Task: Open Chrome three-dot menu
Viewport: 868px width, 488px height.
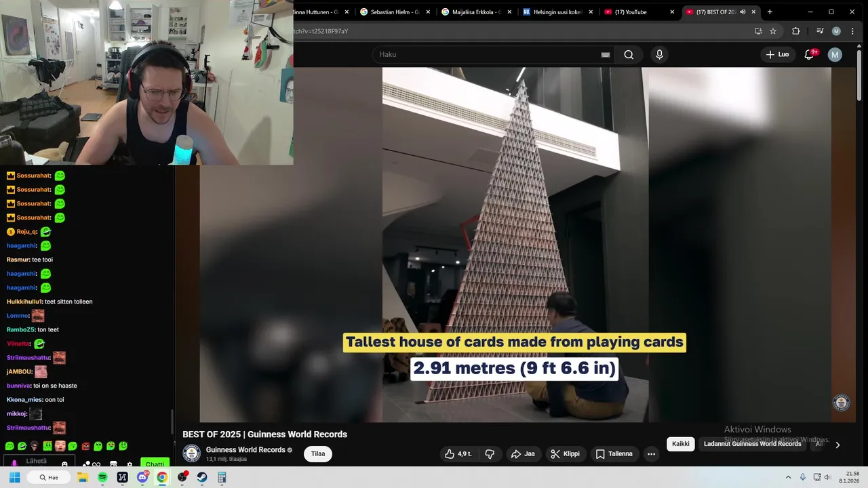Action: click(x=852, y=31)
